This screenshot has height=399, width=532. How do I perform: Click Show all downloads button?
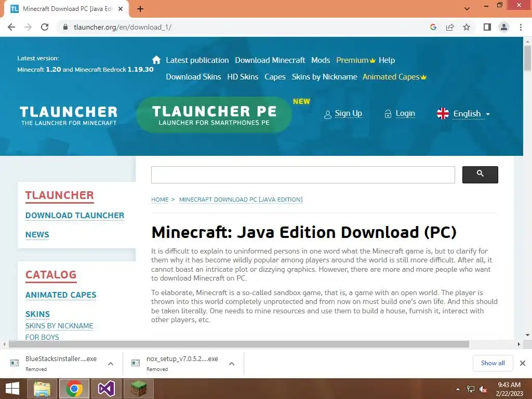click(x=493, y=363)
